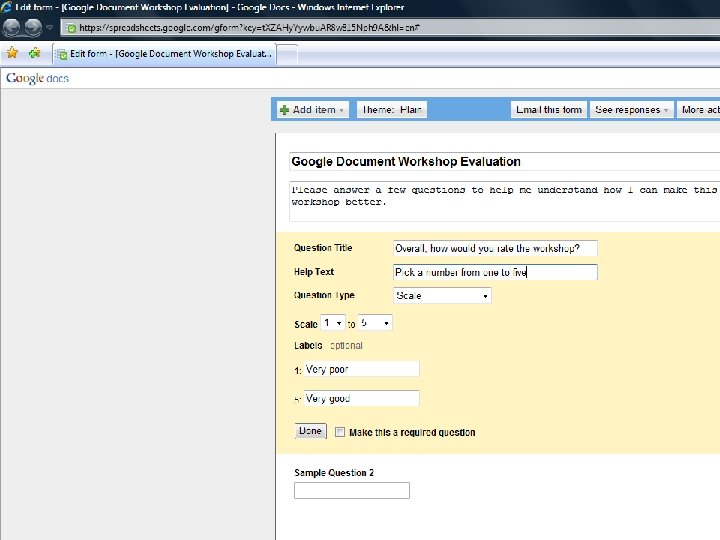The height and width of the screenshot is (540, 720).
Task: Open the More actions menu
Action: coord(698,110)
